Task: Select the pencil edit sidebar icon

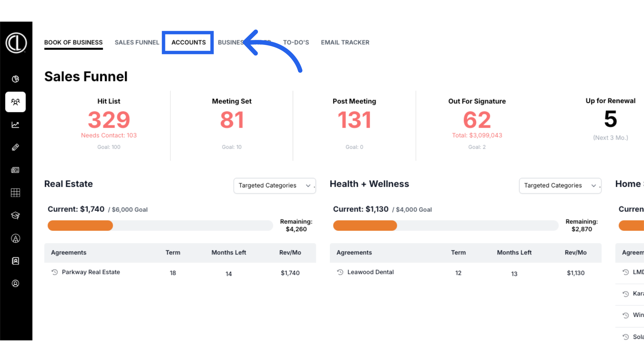Action: [15, 147]
